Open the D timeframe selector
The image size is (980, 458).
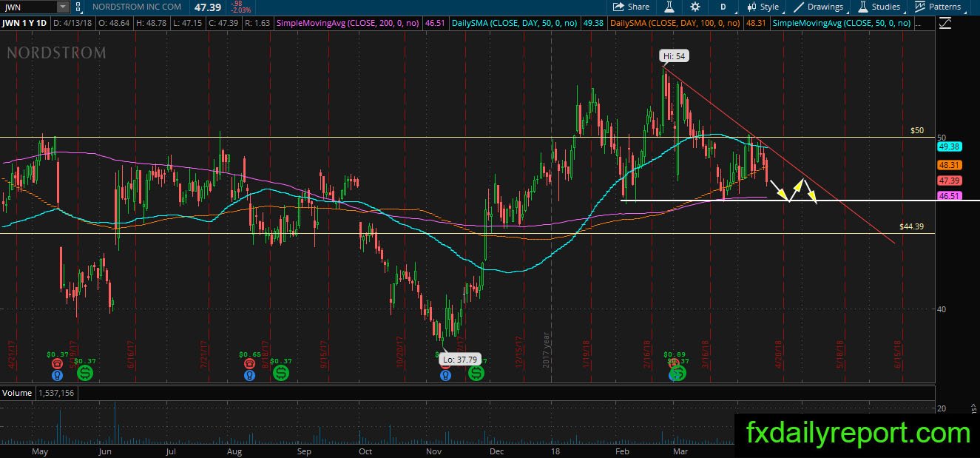723,7
